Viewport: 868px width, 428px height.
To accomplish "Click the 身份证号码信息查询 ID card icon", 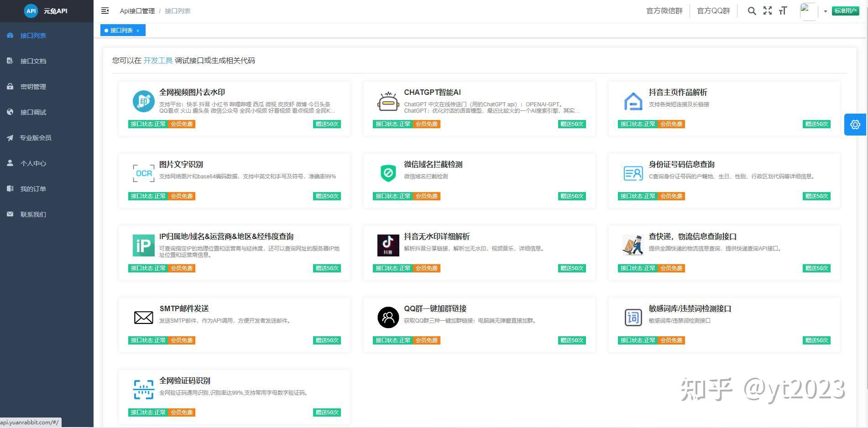I will click(633, 173).
